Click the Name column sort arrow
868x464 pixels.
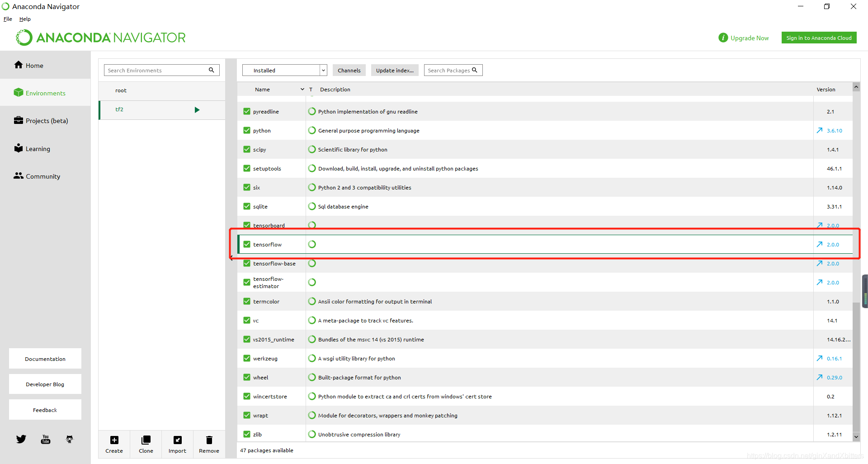click(x=302, y=90)
